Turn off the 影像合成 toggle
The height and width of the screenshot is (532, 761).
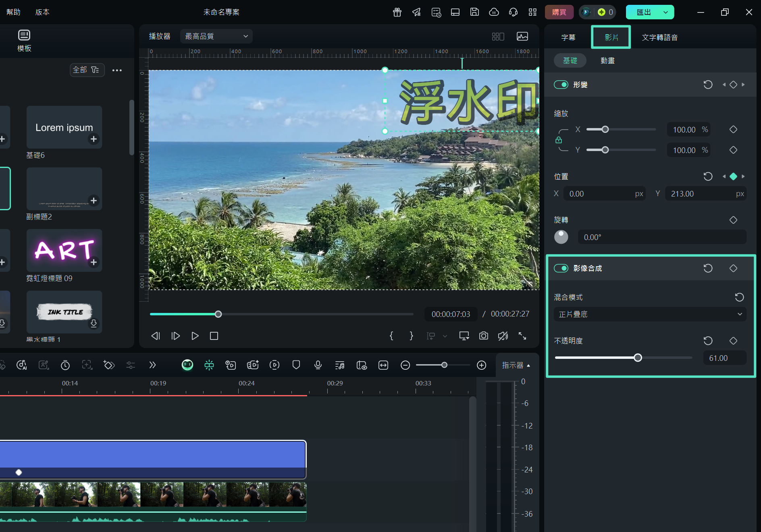click(561, 268)
